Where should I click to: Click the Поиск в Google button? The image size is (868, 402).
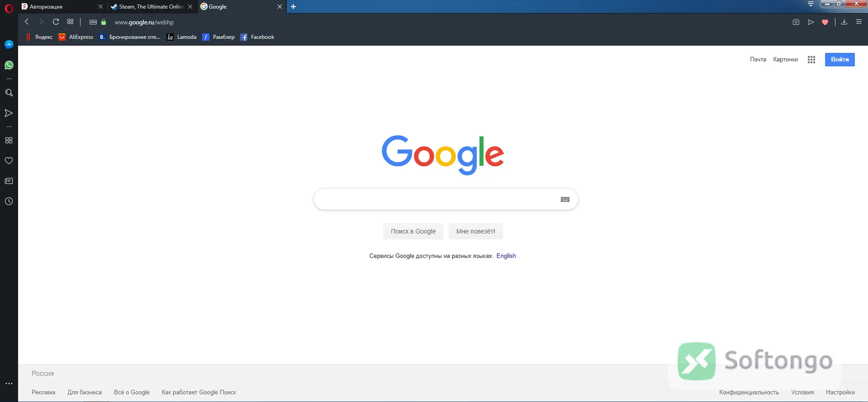coord(413,231)
